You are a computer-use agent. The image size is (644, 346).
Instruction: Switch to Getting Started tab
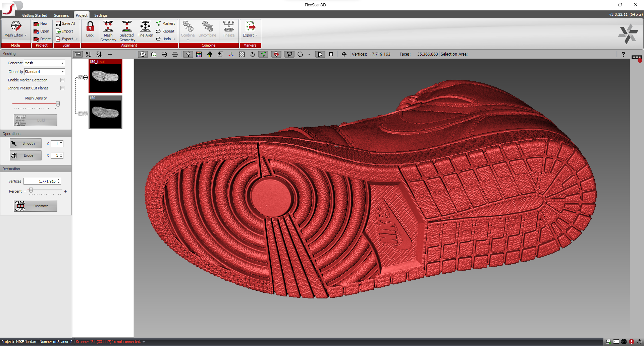pyautogui.click(x=35, y=15)
